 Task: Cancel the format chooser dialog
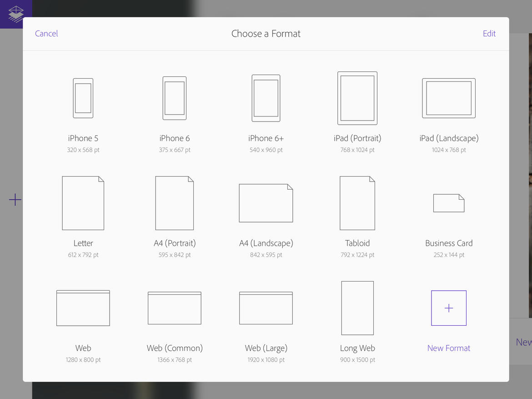[x=46, y=34]
